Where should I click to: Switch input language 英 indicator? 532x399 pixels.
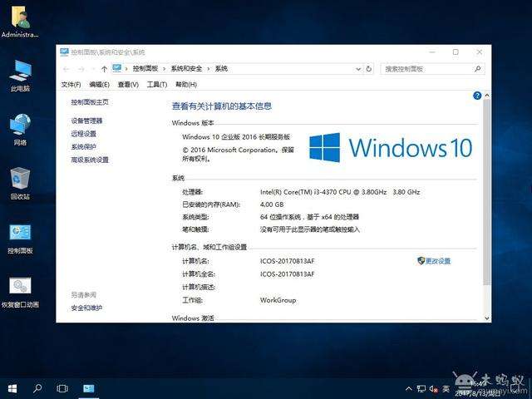pos(446,389)
